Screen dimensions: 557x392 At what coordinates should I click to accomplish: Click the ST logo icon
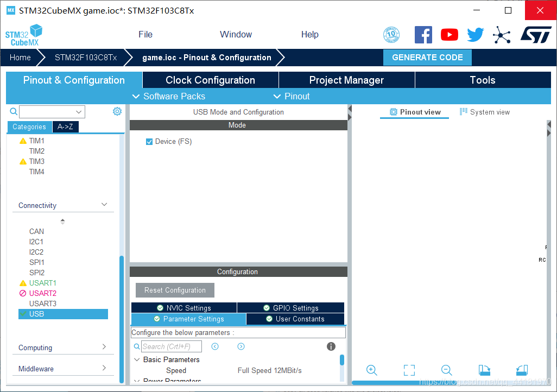(x=536, y=35)
